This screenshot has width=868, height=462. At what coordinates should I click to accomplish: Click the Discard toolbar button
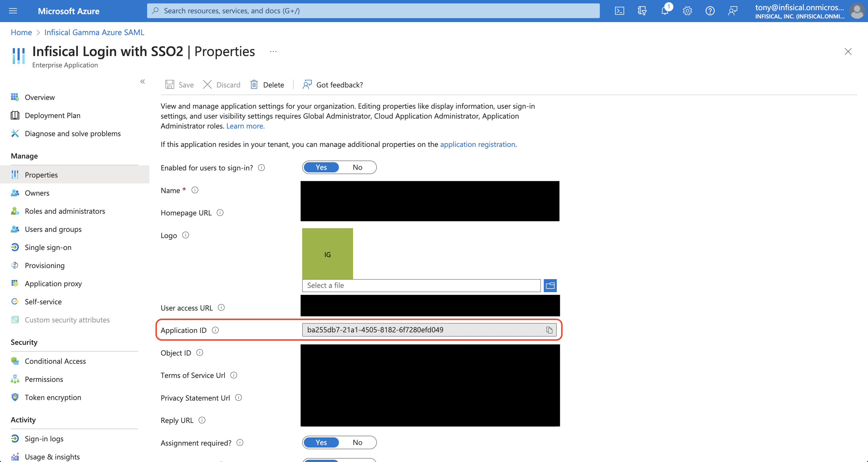(x=222, y=84)
